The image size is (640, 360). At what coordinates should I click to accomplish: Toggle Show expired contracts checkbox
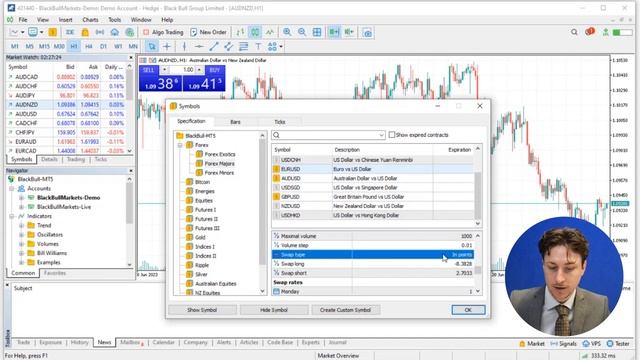(392, 135)
